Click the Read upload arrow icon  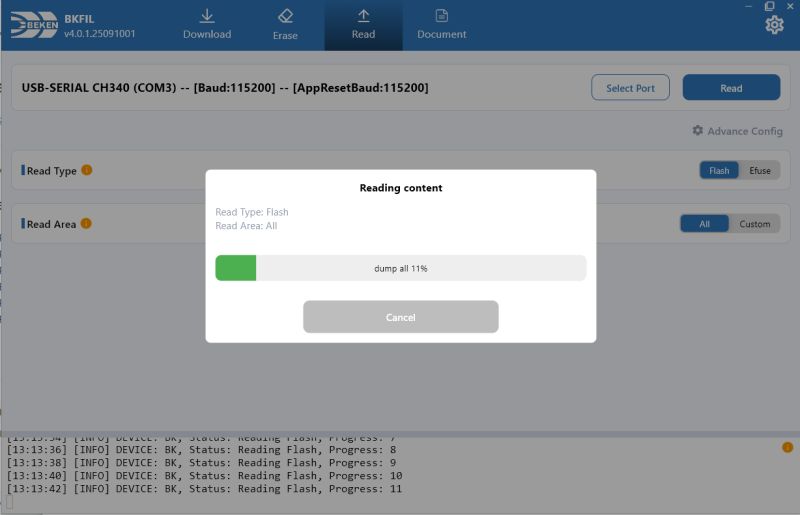coord(363,16)
